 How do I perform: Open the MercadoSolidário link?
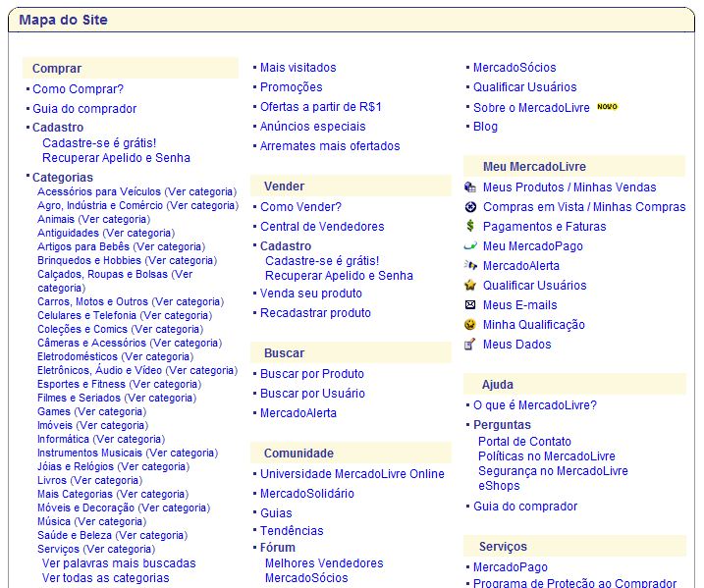click(x=307, y=494)
